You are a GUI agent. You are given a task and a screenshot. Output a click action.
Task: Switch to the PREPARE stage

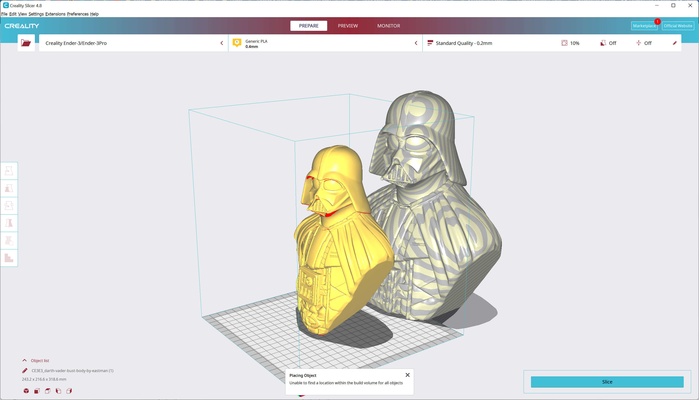point(308,26)
